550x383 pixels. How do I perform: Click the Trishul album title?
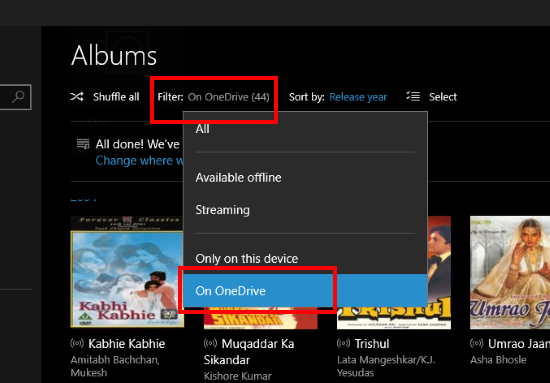pos(372,344)
